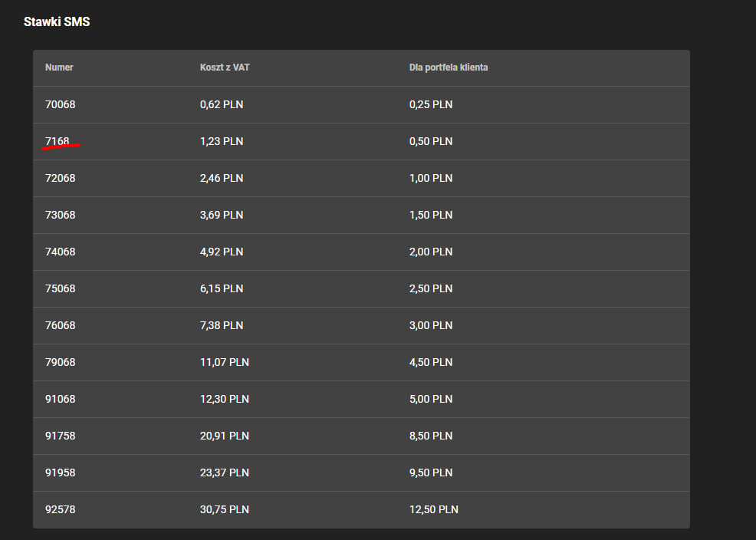Click the "Stawki SMS" heading
This screenshot has height=540, width=756.
57,22
